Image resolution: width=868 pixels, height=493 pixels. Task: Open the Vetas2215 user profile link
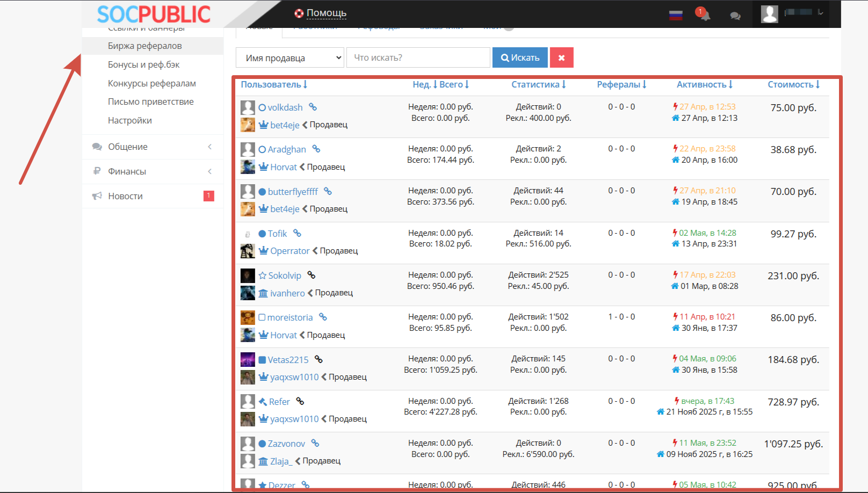[288, 360]
